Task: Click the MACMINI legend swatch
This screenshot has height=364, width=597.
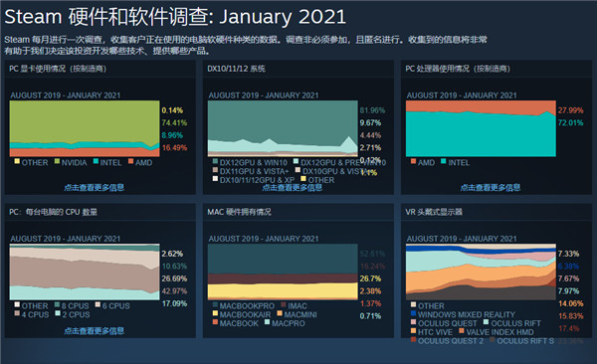Action: click(280, 313)
